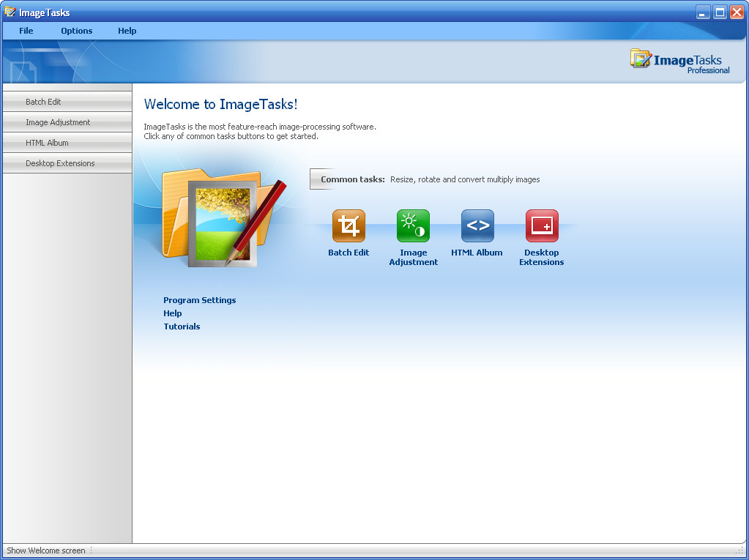Image resolution: width=749 pixels, height=560 pixels.
Task: Click the folder and pencil welcome picture
Action: [224, 217]
